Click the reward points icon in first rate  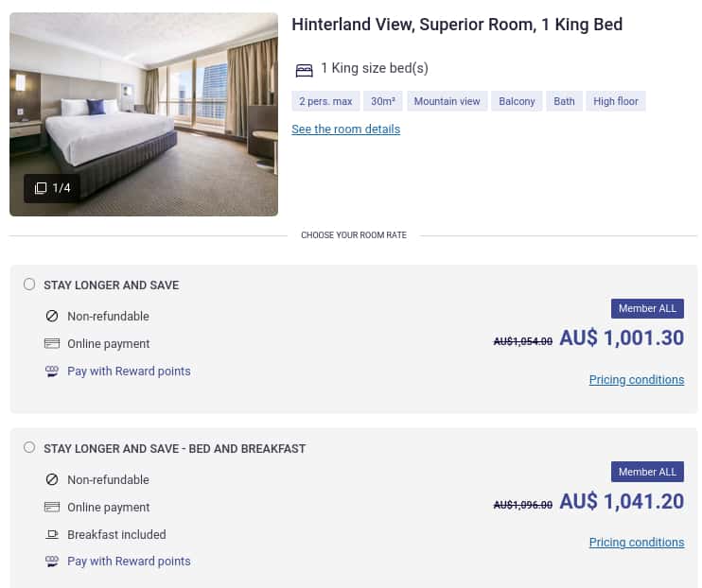point(52,372)
